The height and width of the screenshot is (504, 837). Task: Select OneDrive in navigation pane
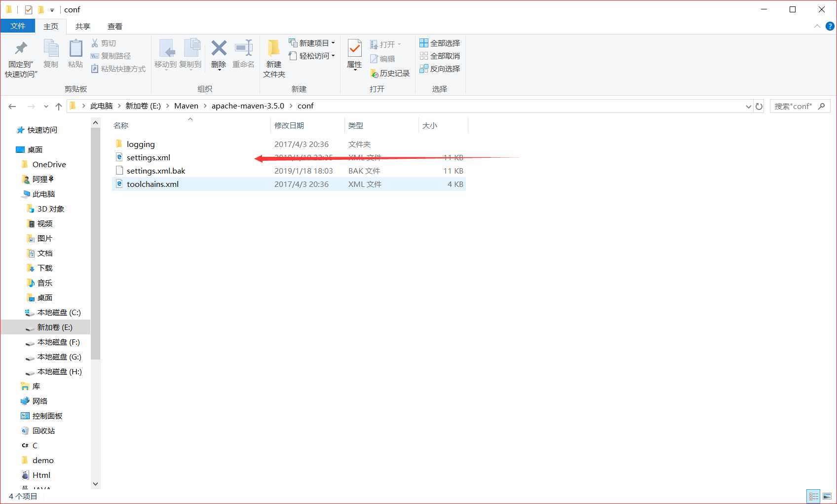pos(49,164)
